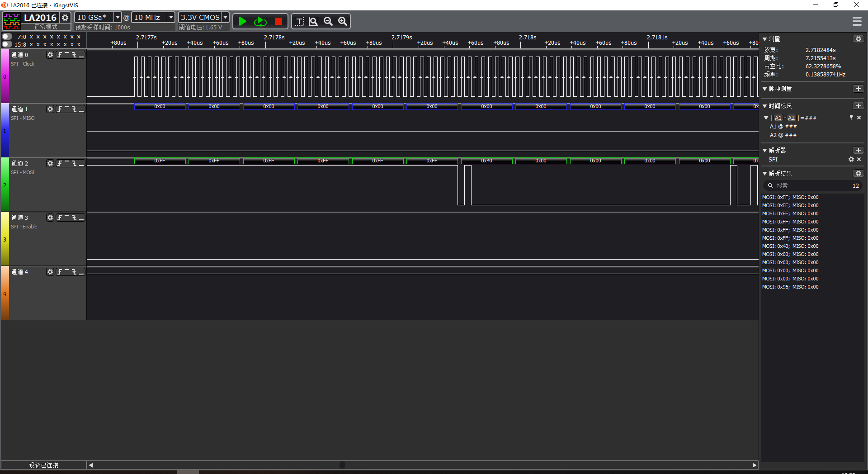Click the 设备已连接 status text
Screen dimensions: 868x474
point(44,465)
